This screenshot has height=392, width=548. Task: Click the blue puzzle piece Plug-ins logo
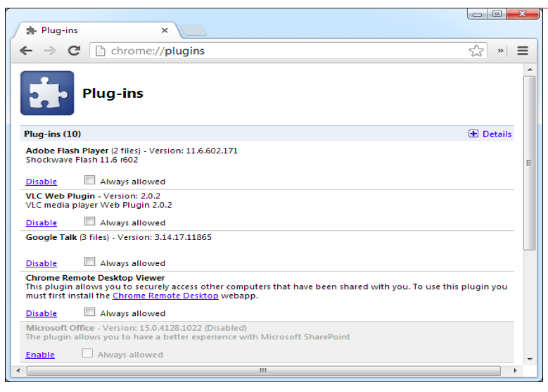[47, 93]
